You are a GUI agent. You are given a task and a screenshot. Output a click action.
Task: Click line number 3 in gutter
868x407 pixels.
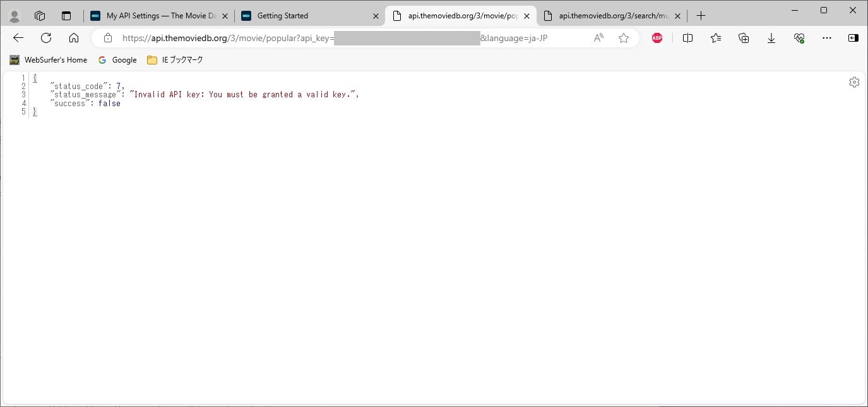click(x=24, y=95)
